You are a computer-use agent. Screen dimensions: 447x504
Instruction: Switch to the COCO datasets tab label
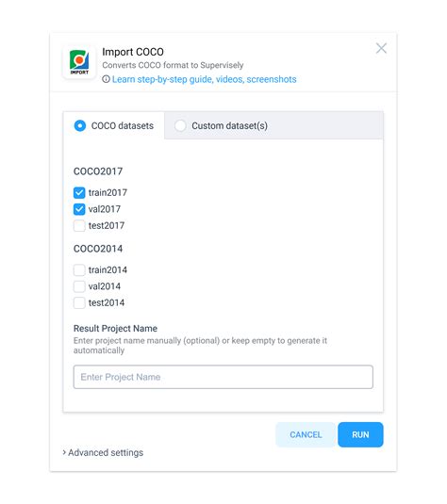(123, 125)
